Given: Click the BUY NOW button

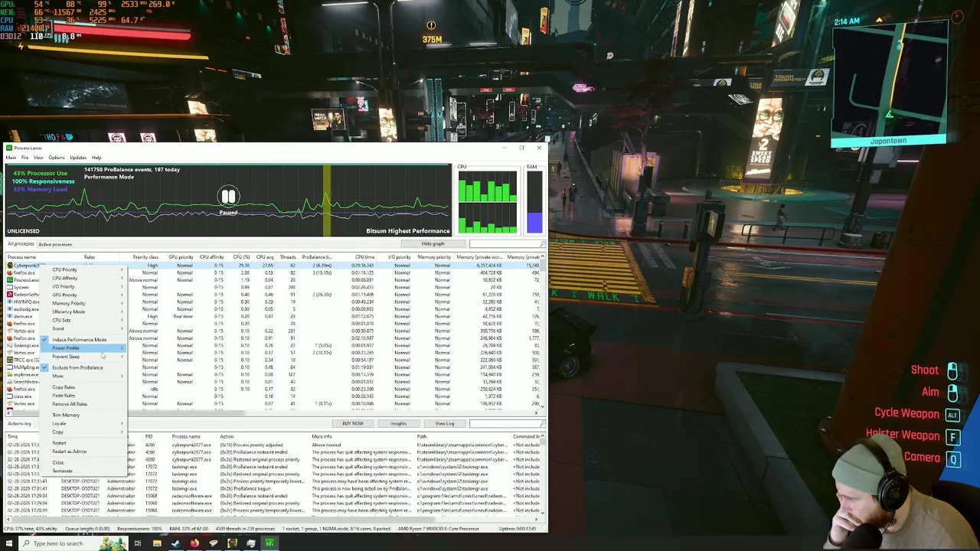Looking at the screenshot, I should [353, 423].
